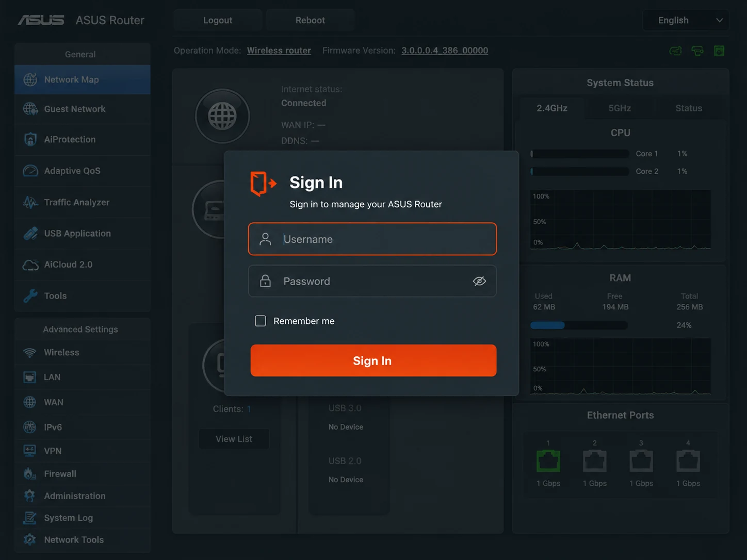
Task: Click the Adaptive QoS gauge icon
Action: (x=30, y=171)
